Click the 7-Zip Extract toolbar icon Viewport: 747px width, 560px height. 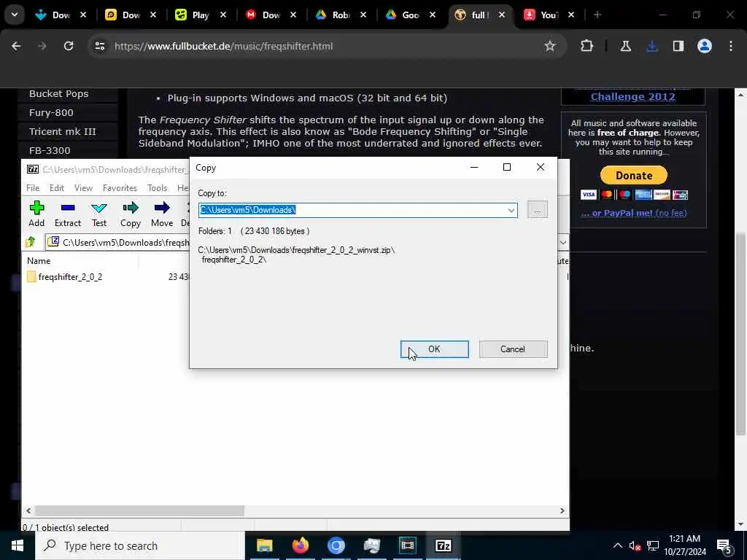(x=68, y=214)
